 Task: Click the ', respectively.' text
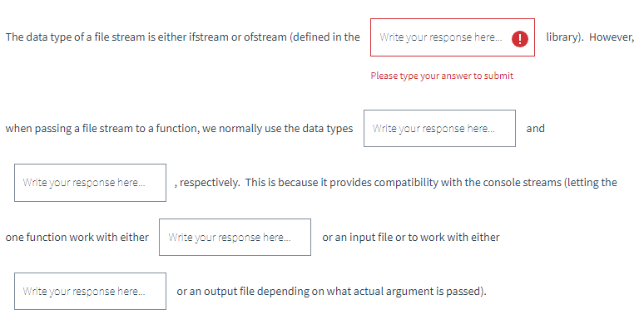(207, 183)
